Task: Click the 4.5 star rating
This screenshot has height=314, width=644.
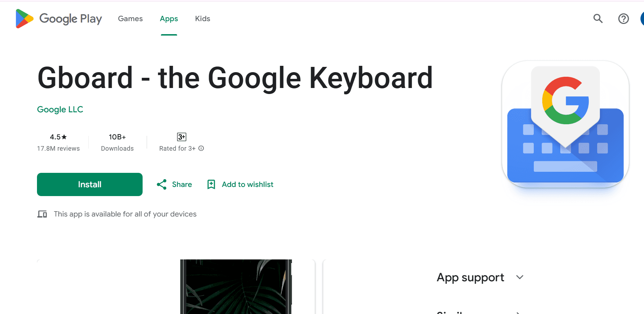Action: click(58, 137)
